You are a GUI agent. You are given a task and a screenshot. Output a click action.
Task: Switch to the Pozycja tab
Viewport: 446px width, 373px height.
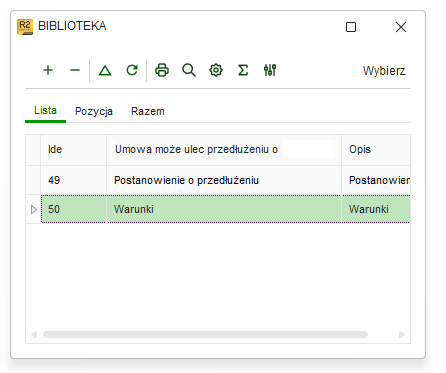94,111
